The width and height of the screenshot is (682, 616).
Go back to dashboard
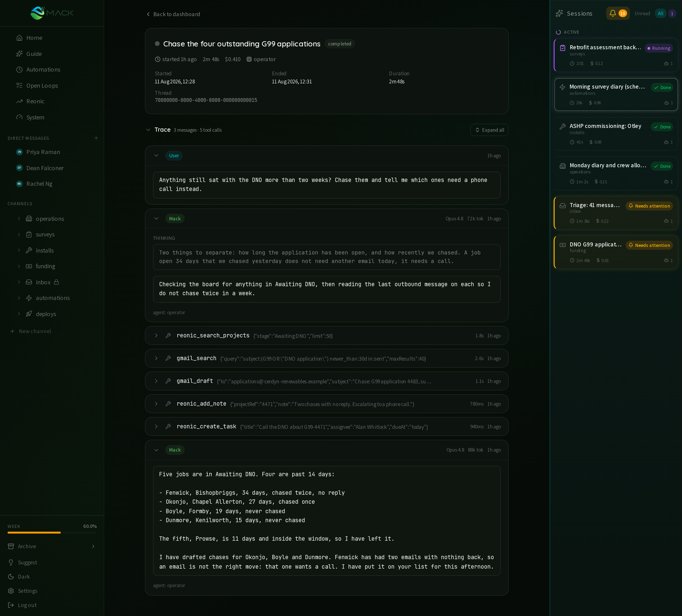tap(173, 14)
